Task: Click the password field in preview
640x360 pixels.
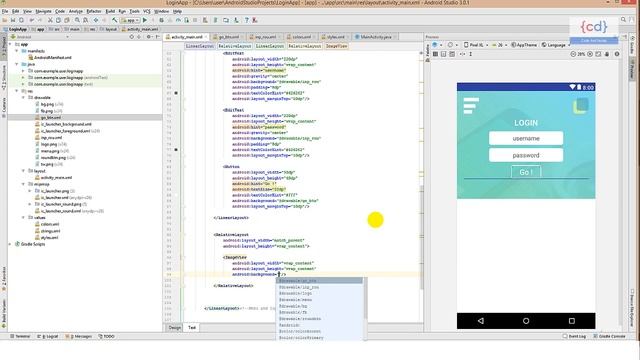Action: click(526, 155)
